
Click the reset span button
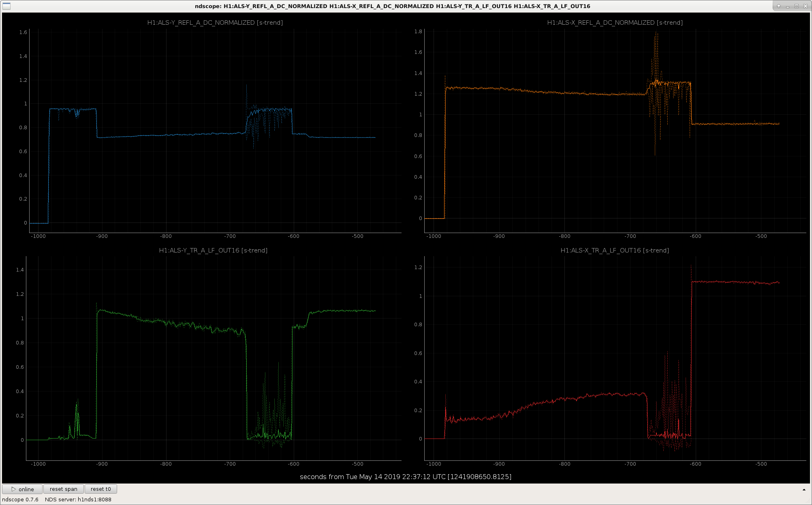[64, 489]
